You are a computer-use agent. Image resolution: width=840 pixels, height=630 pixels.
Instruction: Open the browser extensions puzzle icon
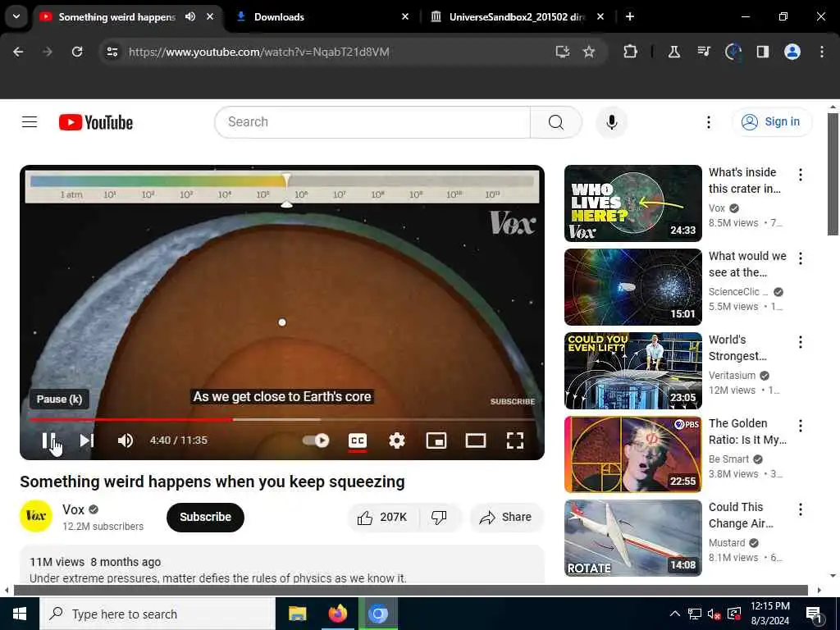pyautogui.click(x=631, y=52)
